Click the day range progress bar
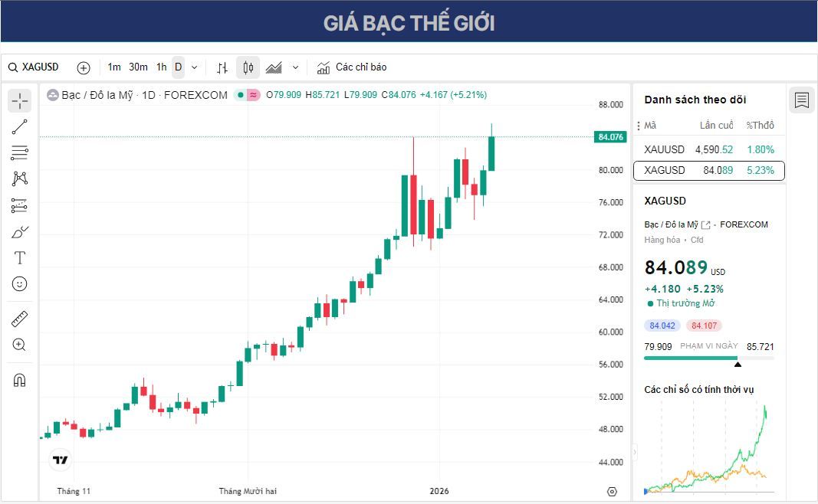The image size is (818, 504). point(708,358)
